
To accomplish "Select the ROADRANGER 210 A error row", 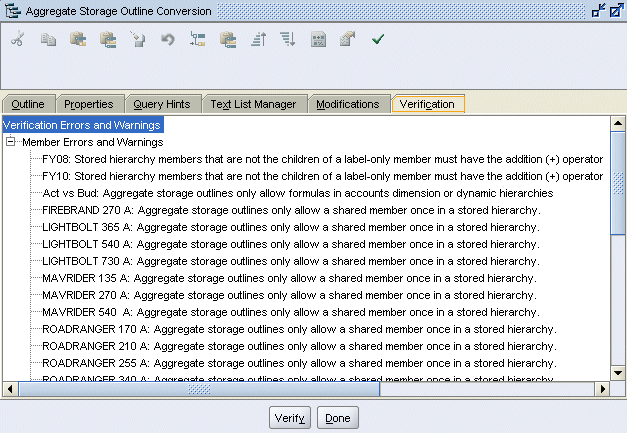I will point(299,346).
